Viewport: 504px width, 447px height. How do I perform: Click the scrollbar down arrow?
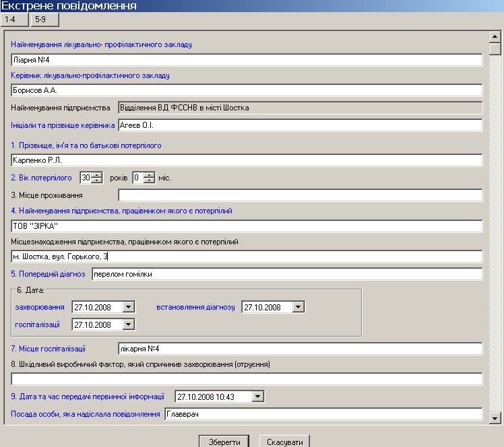[x=495, y=418]
